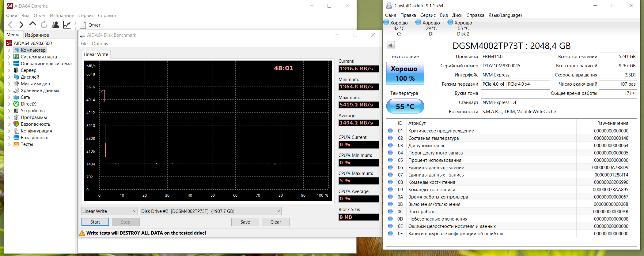Click the 55 °C temperature button

[x=405, y=106]
